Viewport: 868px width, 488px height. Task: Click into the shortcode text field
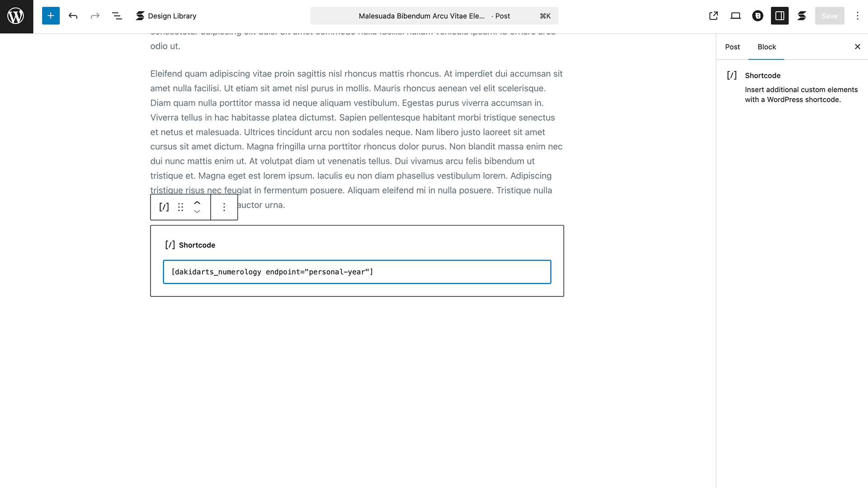[x=357, y=272]
